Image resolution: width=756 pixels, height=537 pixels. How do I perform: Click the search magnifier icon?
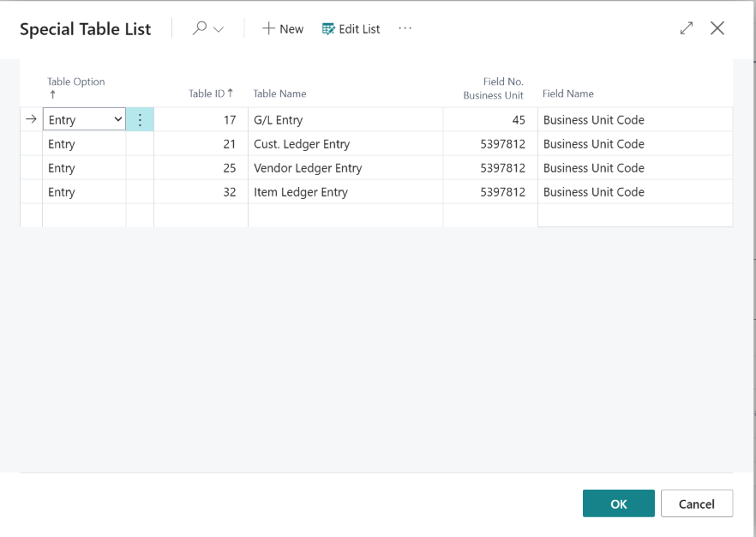200,28
